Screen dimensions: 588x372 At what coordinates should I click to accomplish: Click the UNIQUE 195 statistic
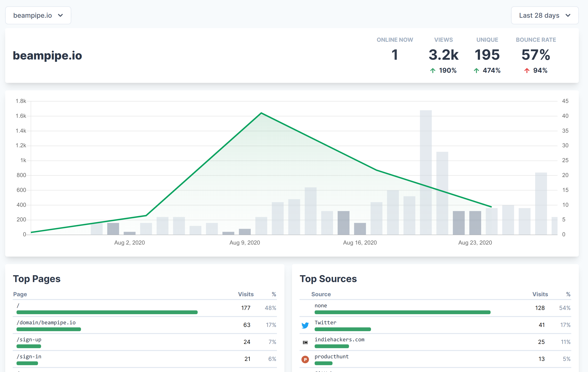point(487,55)
